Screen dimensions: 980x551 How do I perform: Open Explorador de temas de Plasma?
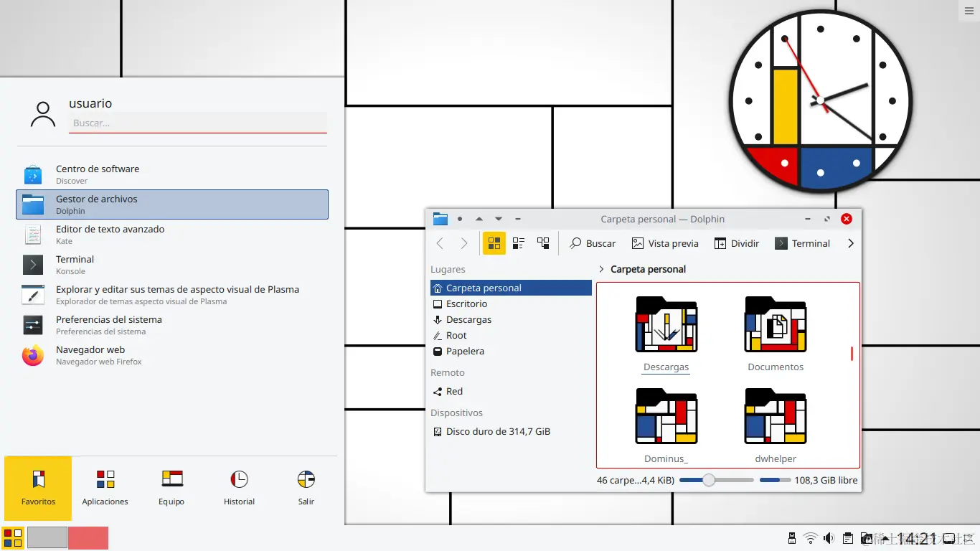pos(172,295)
